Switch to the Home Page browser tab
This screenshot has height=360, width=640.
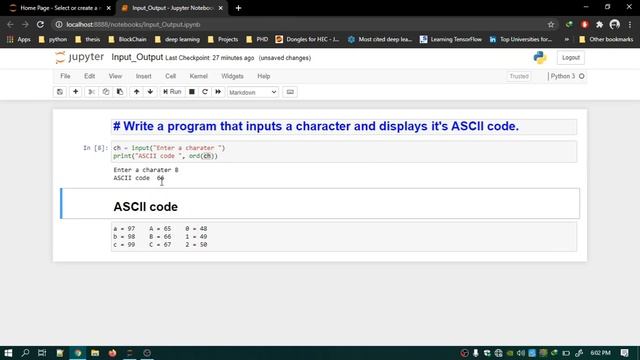click(x=59, y=8)
